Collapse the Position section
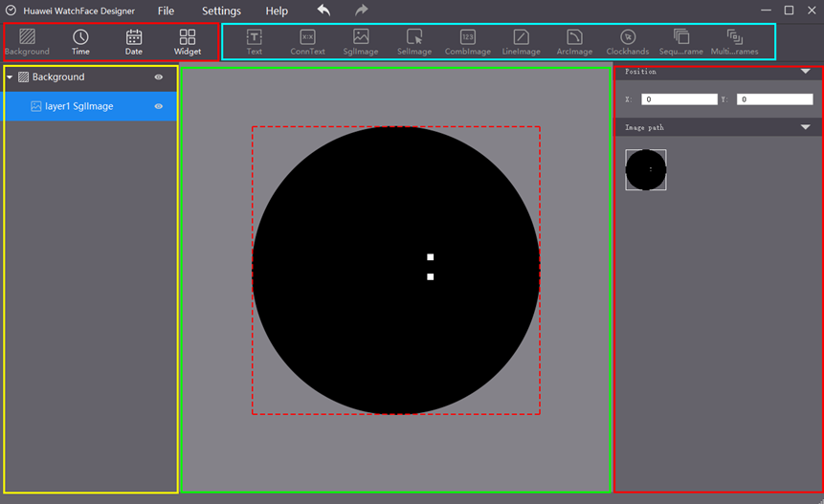 805,72
